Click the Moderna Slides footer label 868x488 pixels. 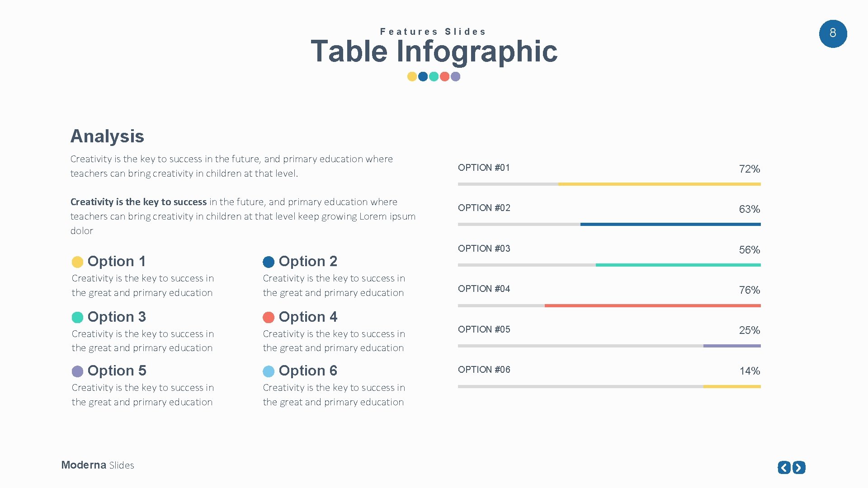click(x=98, y=465)
